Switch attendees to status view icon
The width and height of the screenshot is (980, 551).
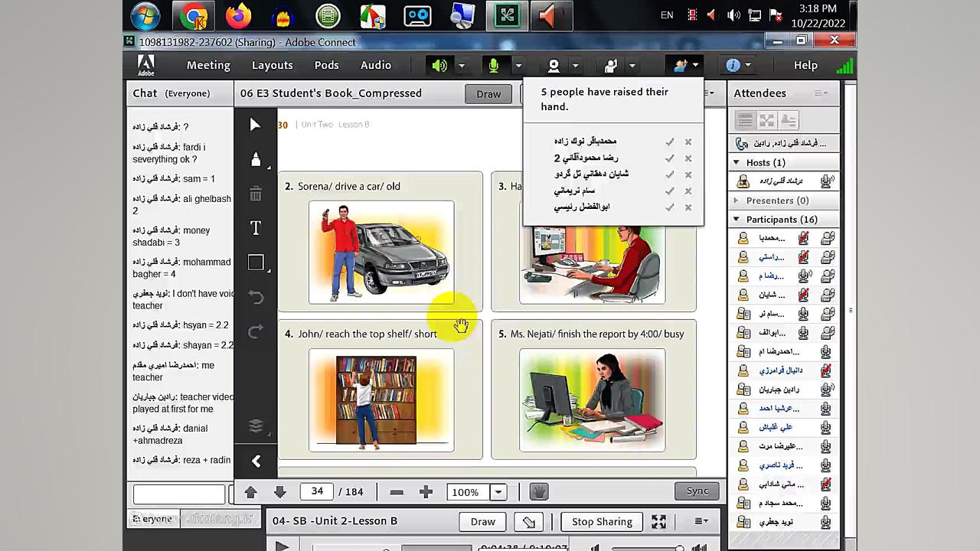coord(788,120)
